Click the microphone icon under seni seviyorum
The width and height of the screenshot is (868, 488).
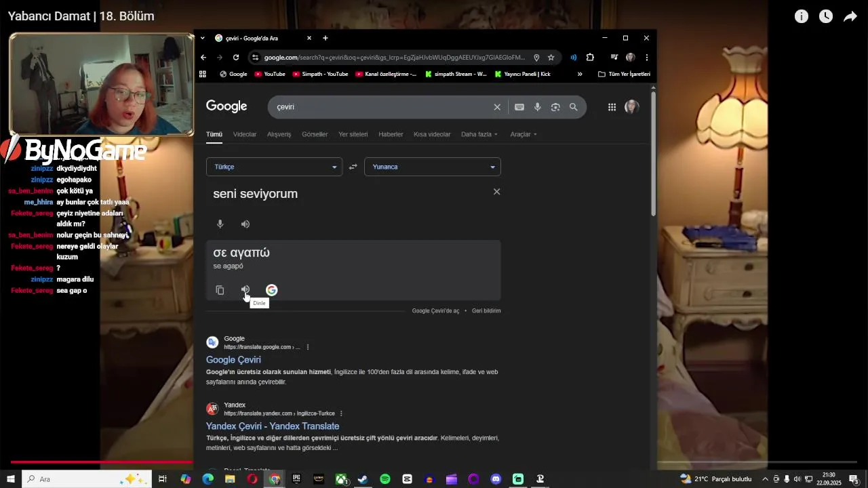[x=220, y=224]
